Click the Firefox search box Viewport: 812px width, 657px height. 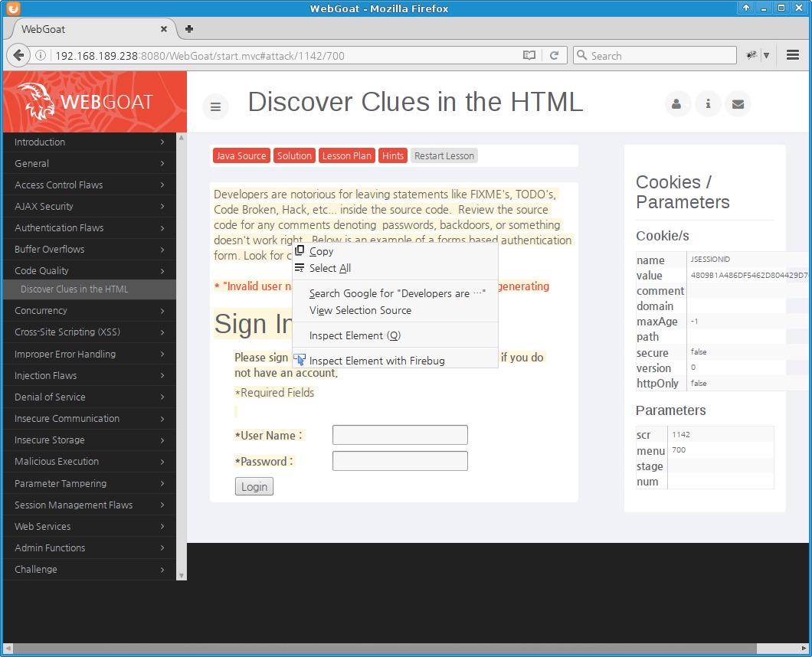654,55
